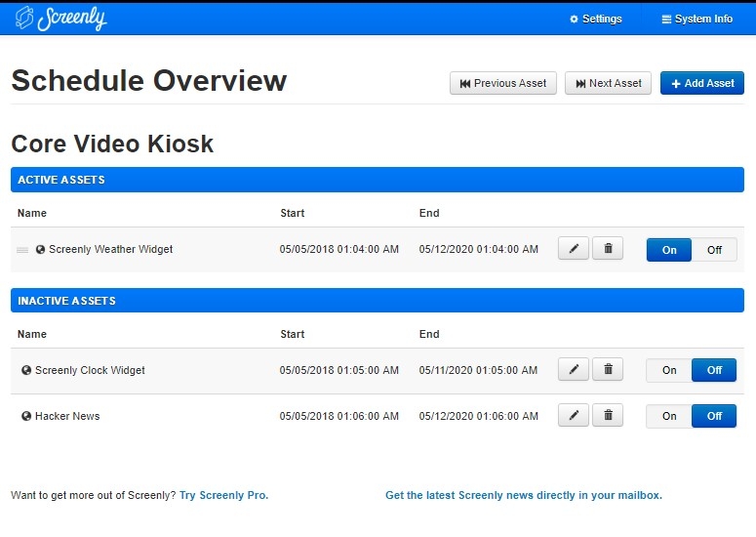This screenshot has height=537, width=756.
Task: Select Hacker News name text
Action: tap(67, 416)
